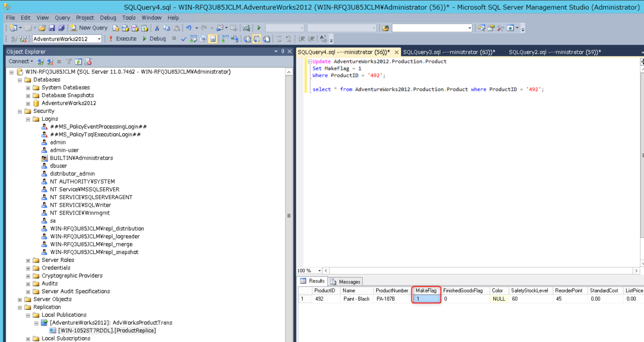
Task: Click the Stop Activity icon in Object Explorer
Action: pyautogui.click(x=59, y=62)
